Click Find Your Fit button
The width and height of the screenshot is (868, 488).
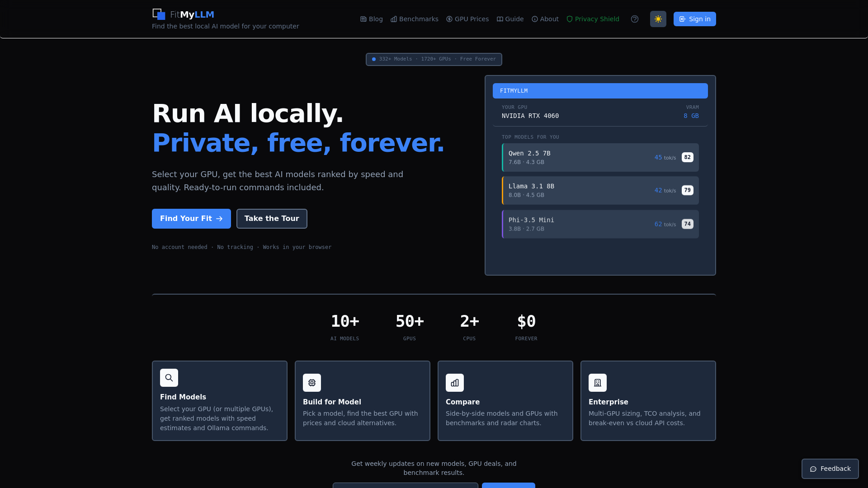point(191,219)
